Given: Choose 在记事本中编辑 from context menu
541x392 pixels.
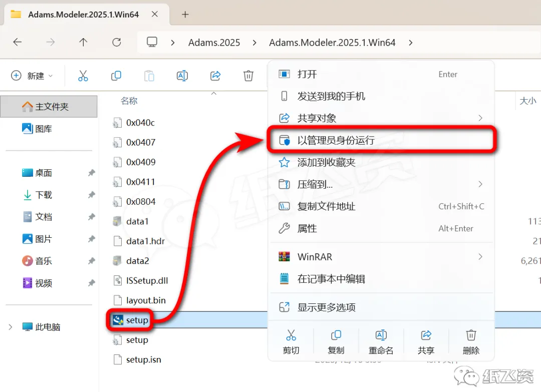Looking at the screenshot, I should pos(381,278).
